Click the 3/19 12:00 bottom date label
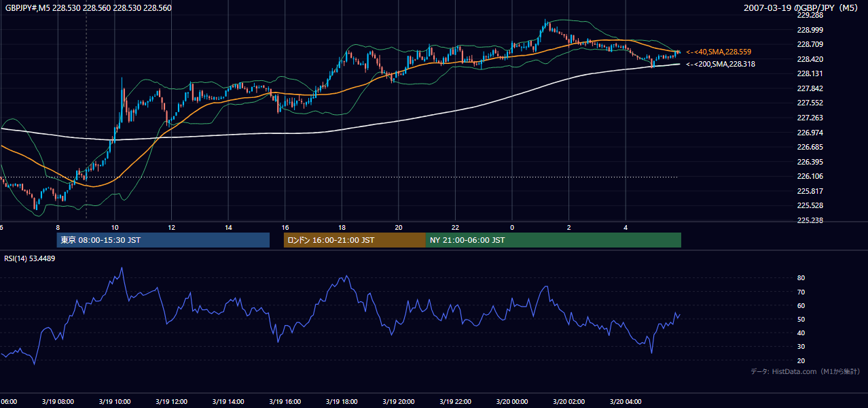The width and height of the screenshot is (868, 408). pos(172,402)
